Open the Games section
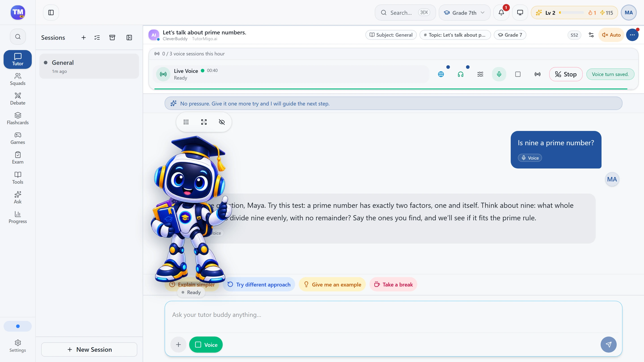Viewport: 644px width, 362px height. pyautogui.click(x=18, y=138)
